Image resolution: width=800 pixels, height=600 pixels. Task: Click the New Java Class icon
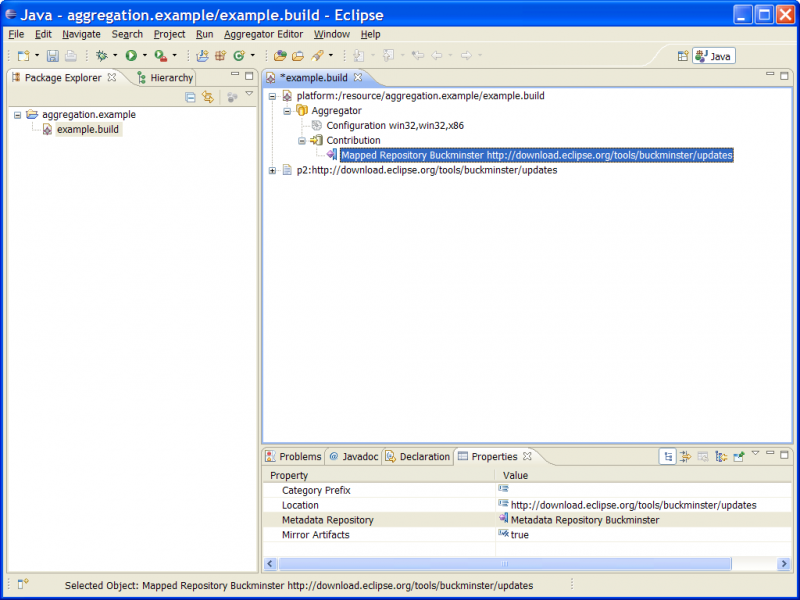(239, 56)
